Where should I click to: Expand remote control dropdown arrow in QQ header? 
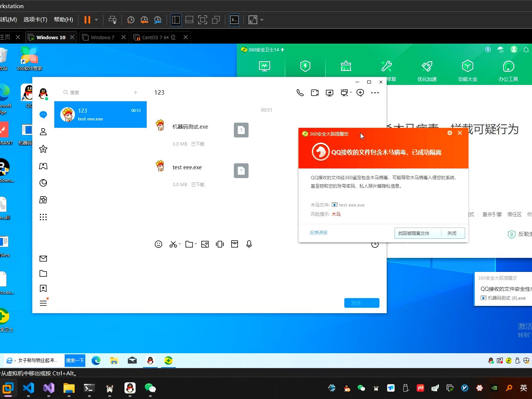[x=351, y=93]
